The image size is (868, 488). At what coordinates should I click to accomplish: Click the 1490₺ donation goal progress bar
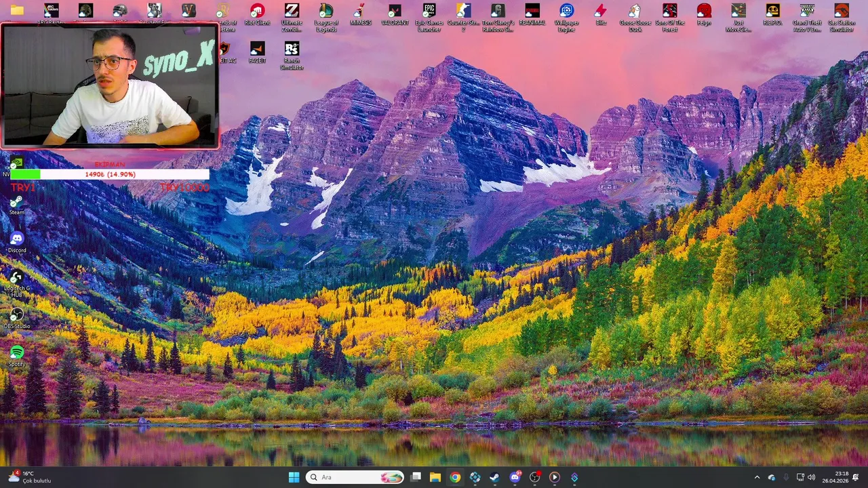(110, 174)
